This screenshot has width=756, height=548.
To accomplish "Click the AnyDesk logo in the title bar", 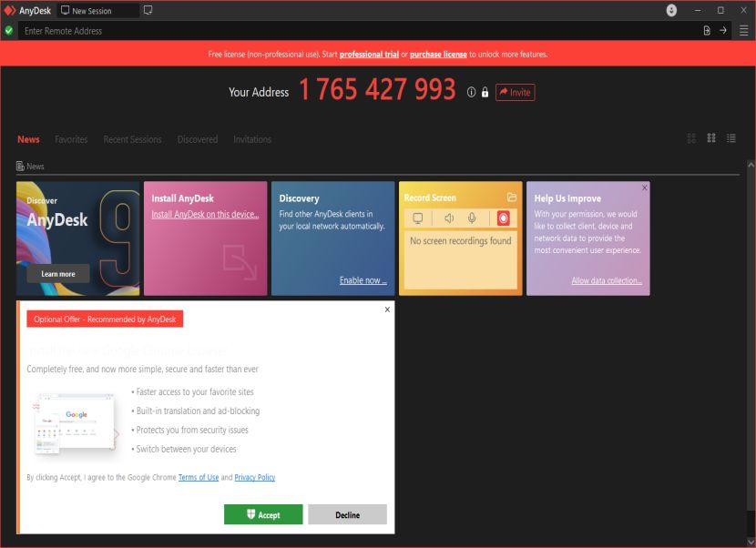I will (x=10, y=10).
